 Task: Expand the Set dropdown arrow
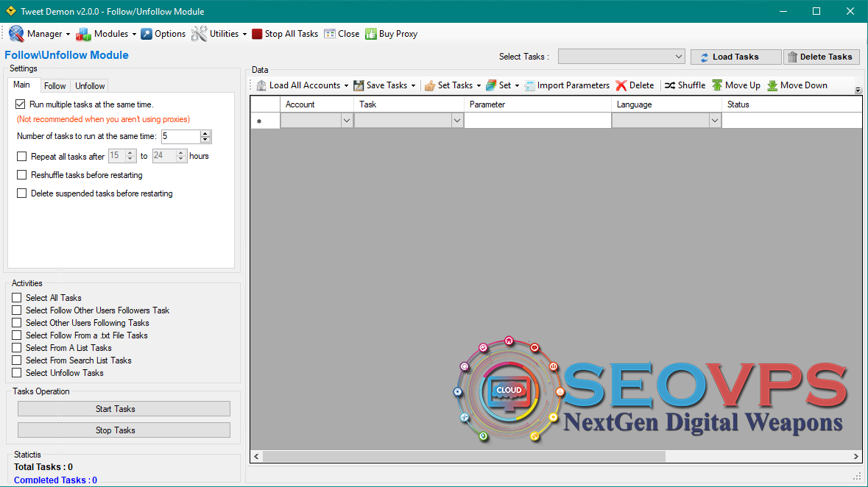(x=517, y=86)
